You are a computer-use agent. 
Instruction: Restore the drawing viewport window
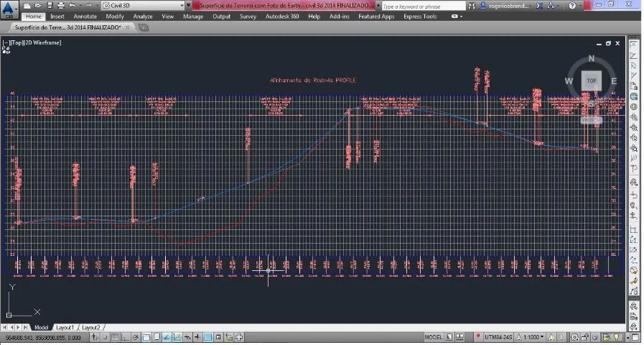[608, 43]
